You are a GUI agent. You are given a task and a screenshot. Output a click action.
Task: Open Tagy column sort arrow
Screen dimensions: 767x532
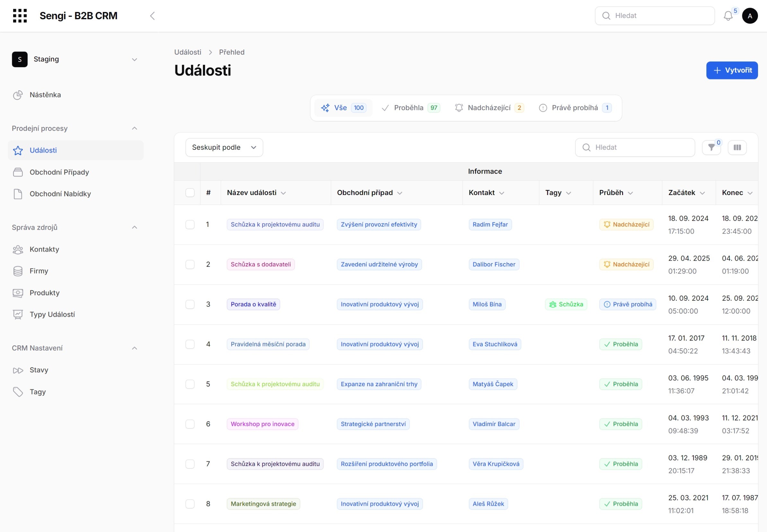pos(569,193)
